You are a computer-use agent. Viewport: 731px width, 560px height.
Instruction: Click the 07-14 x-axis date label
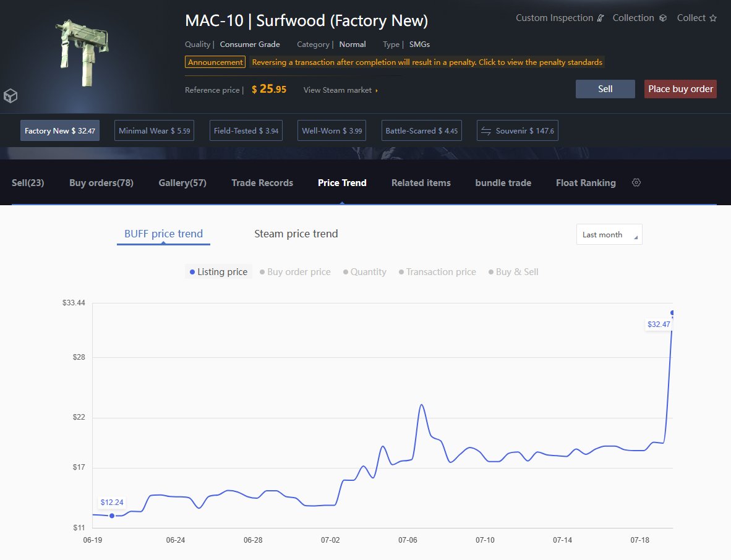[x=562, y=540]
